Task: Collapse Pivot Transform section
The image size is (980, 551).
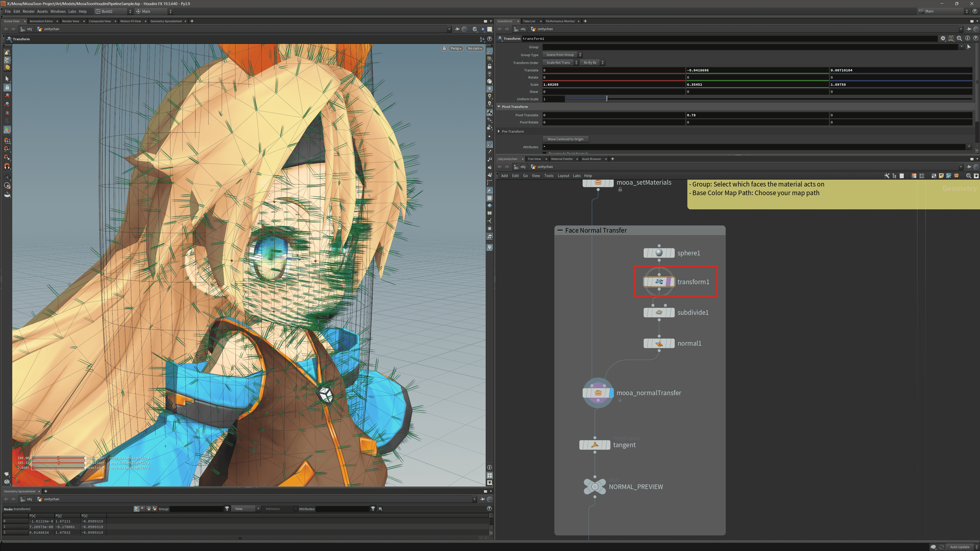Action: [499, 107]
